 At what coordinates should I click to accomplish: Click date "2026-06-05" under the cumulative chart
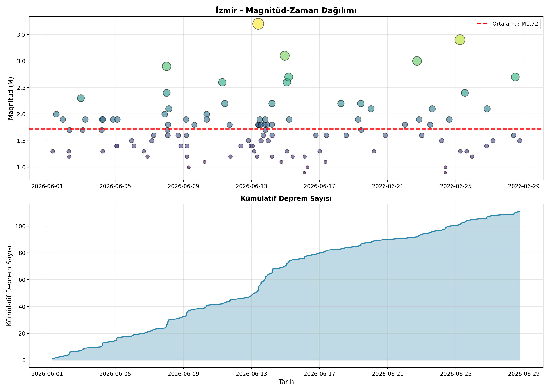115,374
